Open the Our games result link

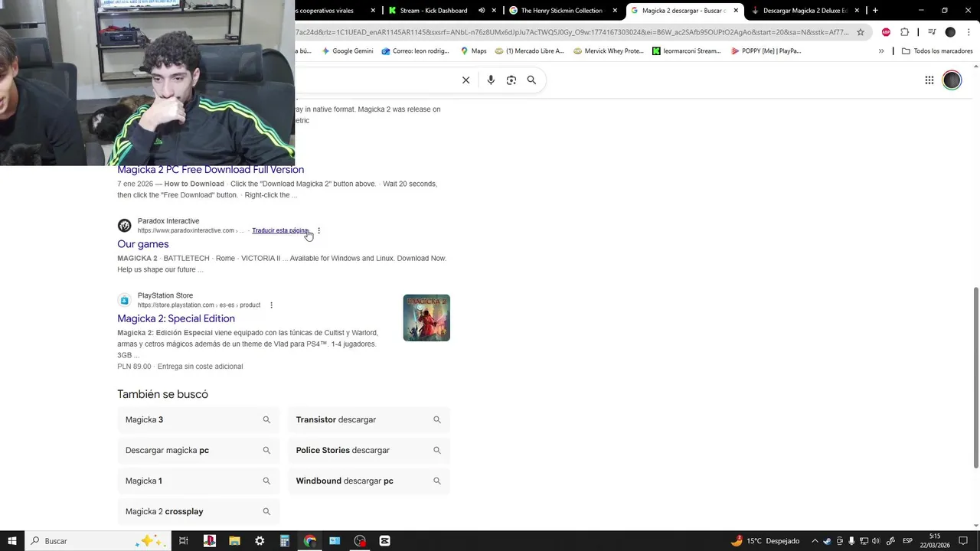(142, 244)
